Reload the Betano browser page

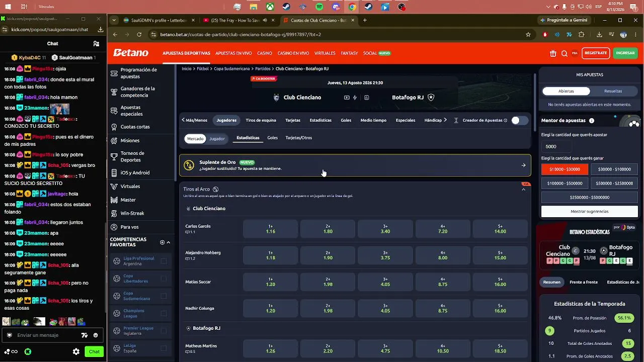point(139,35)
